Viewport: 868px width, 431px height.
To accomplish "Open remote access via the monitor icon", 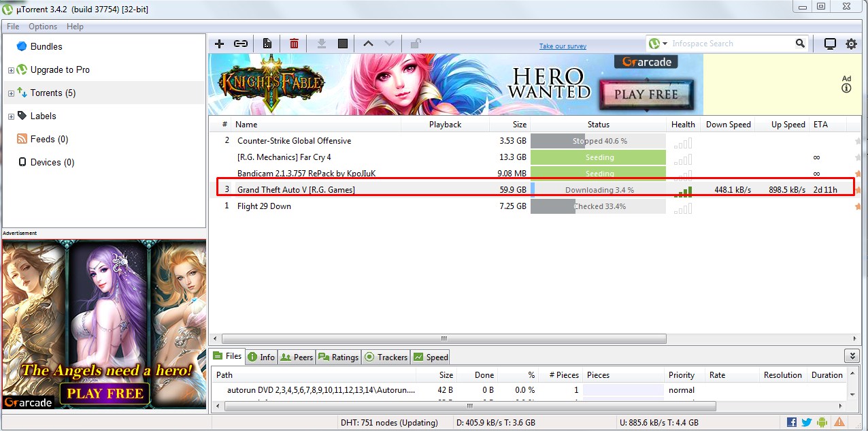I will (x=830, y=43).
